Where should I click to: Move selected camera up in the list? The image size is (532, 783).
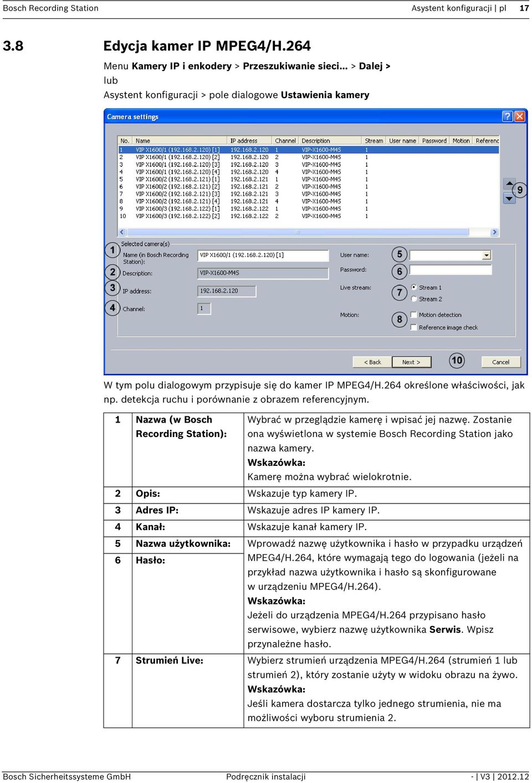pos(509,183)
